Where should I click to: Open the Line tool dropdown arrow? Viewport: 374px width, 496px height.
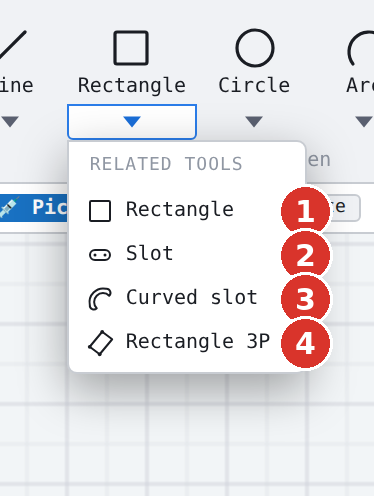[10, 121]
